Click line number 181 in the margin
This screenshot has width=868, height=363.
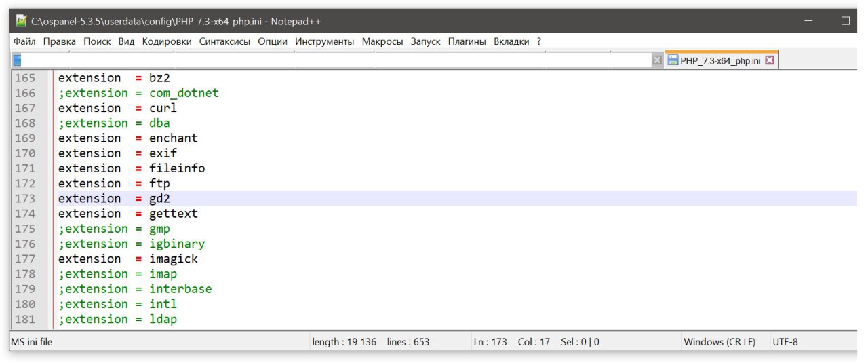click(x=25, y=319)
